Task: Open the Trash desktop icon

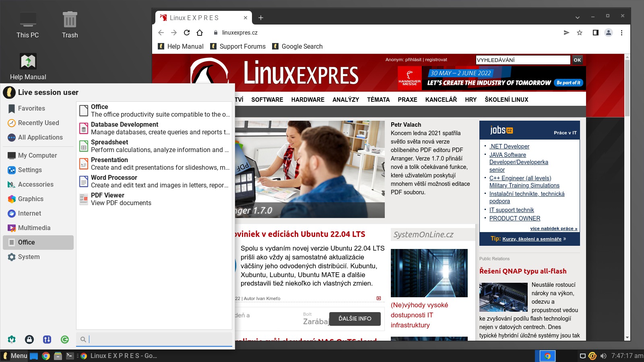Action: (70, 25)
